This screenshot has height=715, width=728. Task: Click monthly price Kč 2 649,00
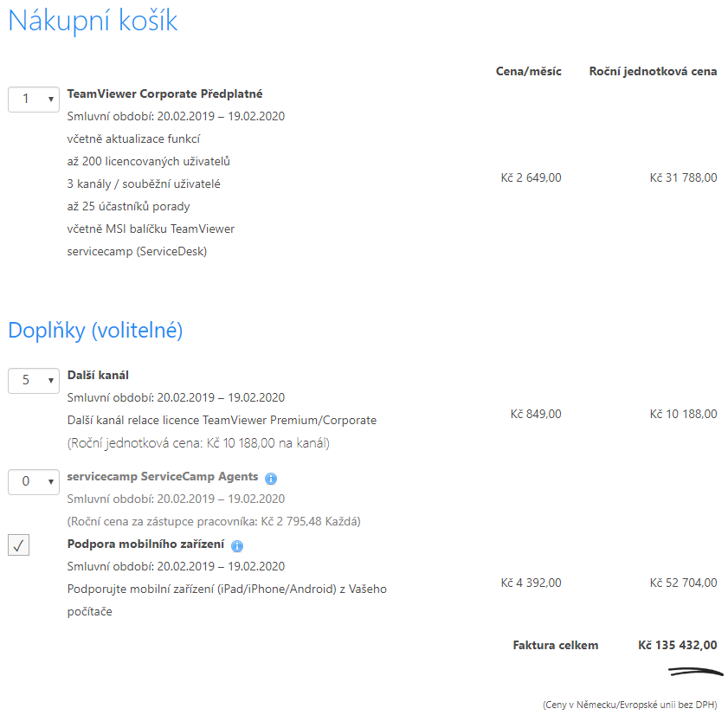click(x=531, y=177)
